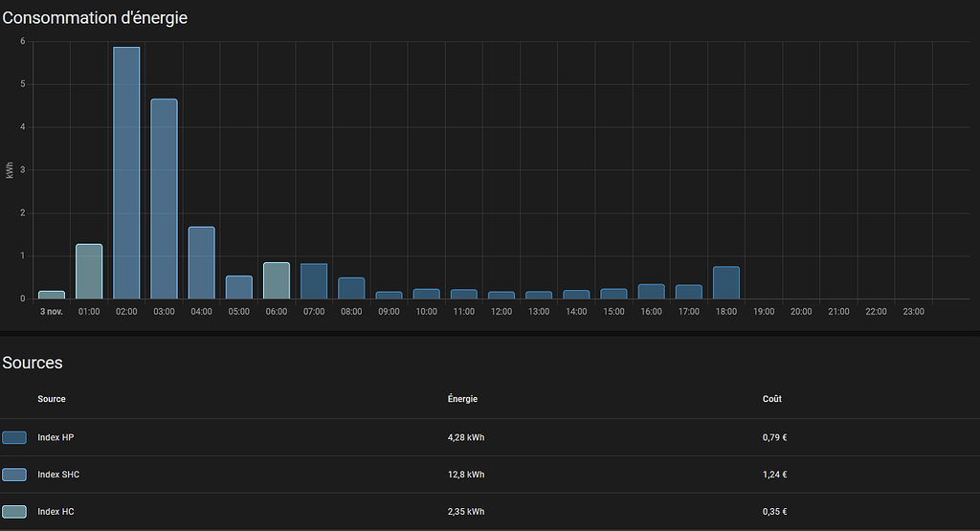The image size is (980, 531).
Task: Click the 06:00 light green bar
Action: coord(277,280)
